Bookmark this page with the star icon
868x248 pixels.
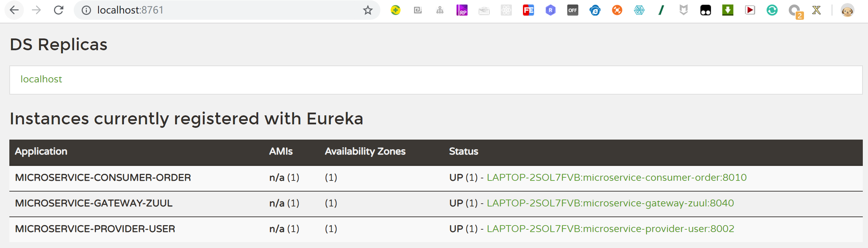click(x=368, y=10)
